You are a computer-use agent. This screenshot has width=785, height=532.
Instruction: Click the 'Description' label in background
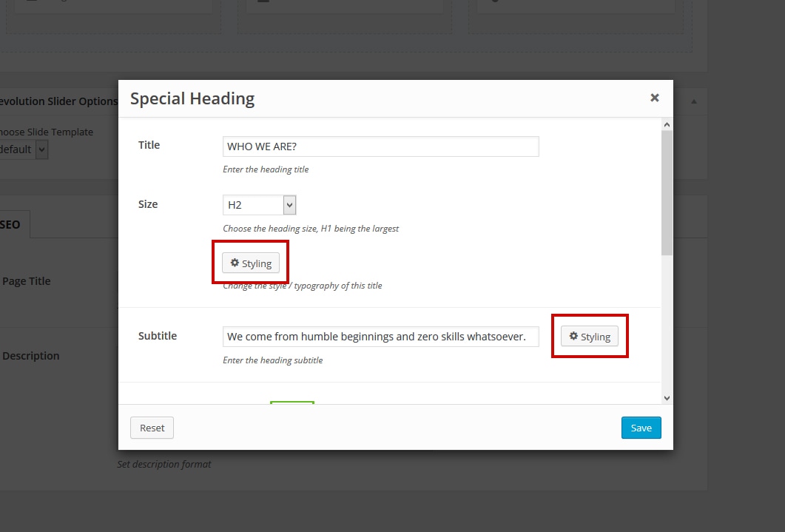tap(31, 356)
